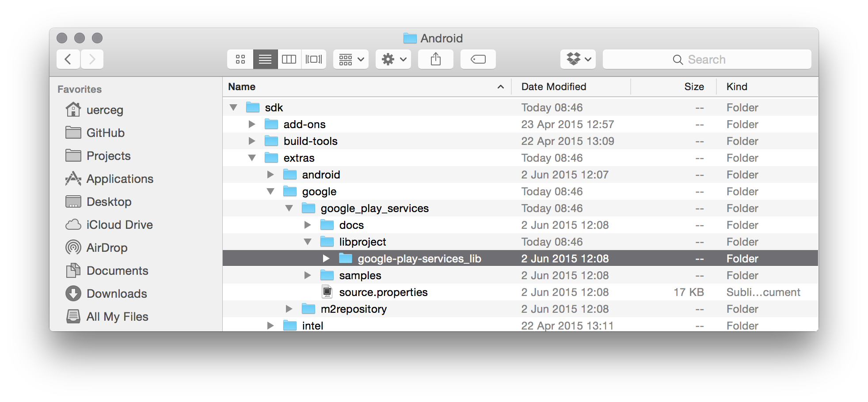
Task: Switch to list view
Action: tap(265, 59)
